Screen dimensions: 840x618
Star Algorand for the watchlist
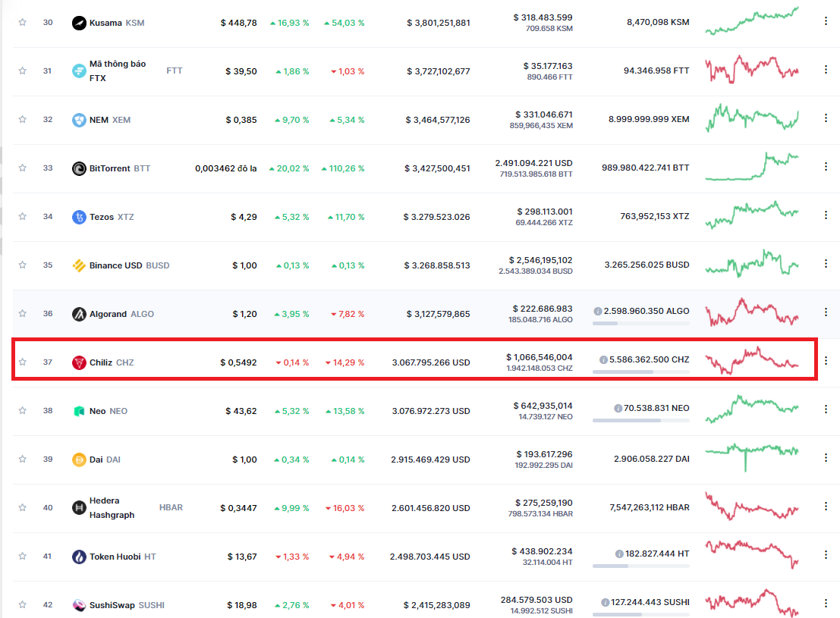pos(23,313)
